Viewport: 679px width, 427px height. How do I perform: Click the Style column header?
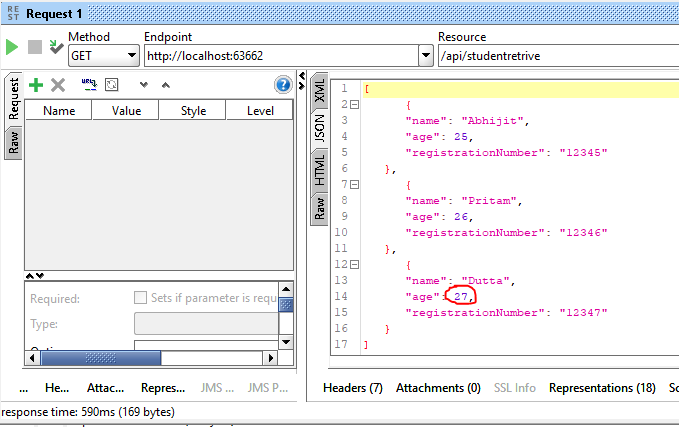pyautogui.click(x=193, y=110)
